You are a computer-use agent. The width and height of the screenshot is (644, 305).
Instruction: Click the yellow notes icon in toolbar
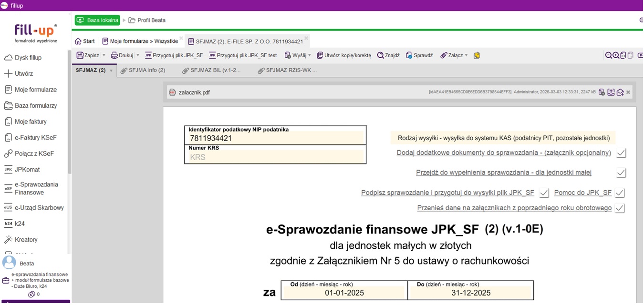click(x=477, y=55)
